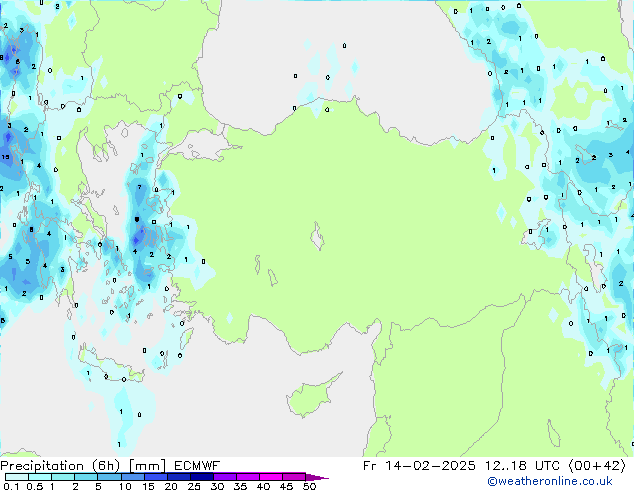Click the '50' legend scale label
634x490 pixels.
309,486
